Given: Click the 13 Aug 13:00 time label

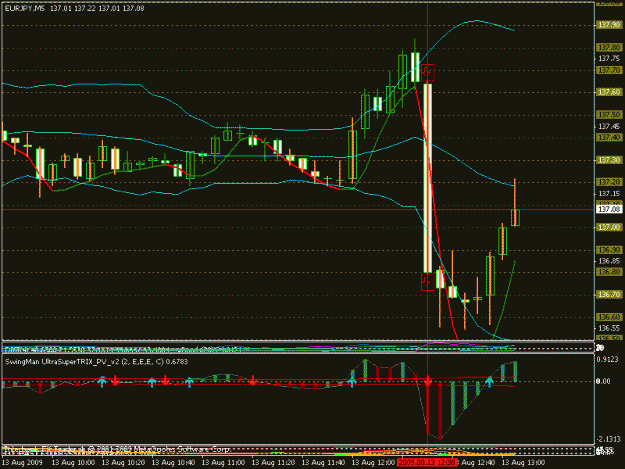Looking at the screenshot, I should 523,463.
